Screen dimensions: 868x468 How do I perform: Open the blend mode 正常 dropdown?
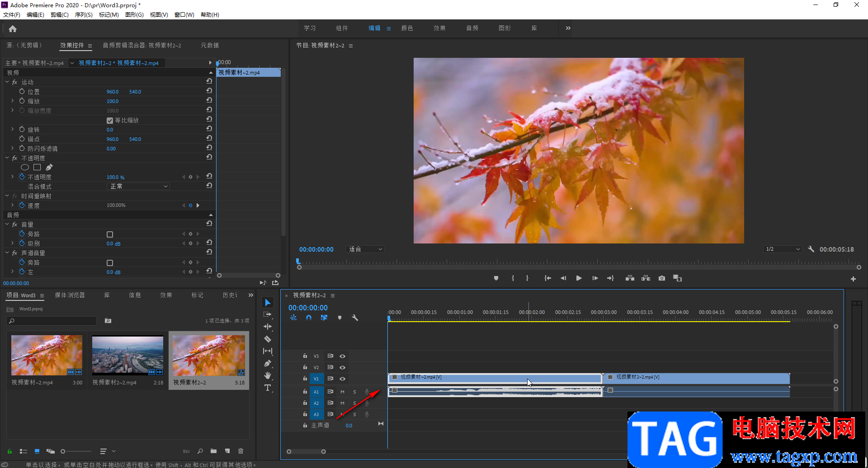(x=138, y=187)
